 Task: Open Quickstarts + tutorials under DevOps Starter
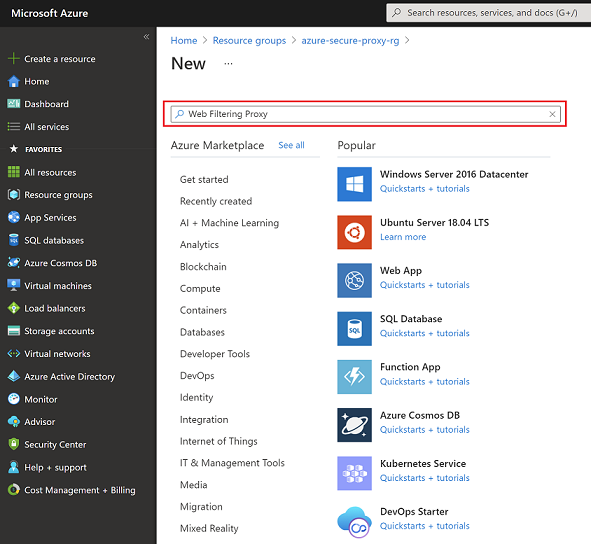click(x=424, y=526)
